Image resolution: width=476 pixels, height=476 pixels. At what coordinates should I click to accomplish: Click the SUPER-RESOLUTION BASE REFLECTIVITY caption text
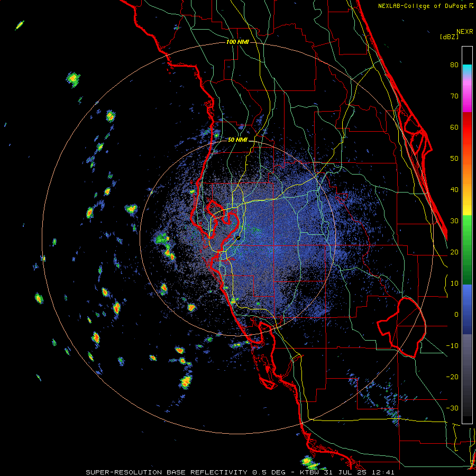166,472
